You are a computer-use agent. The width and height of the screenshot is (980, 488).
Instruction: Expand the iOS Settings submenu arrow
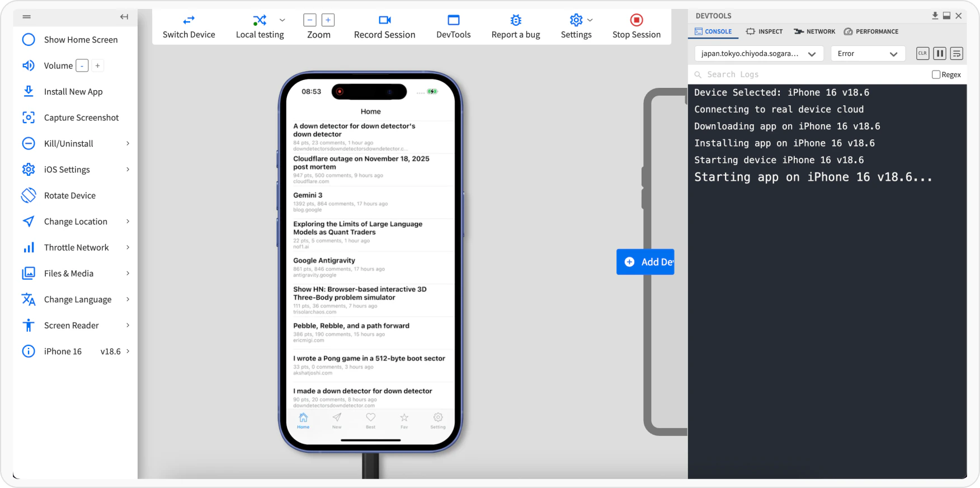click(x=128, y=170)
